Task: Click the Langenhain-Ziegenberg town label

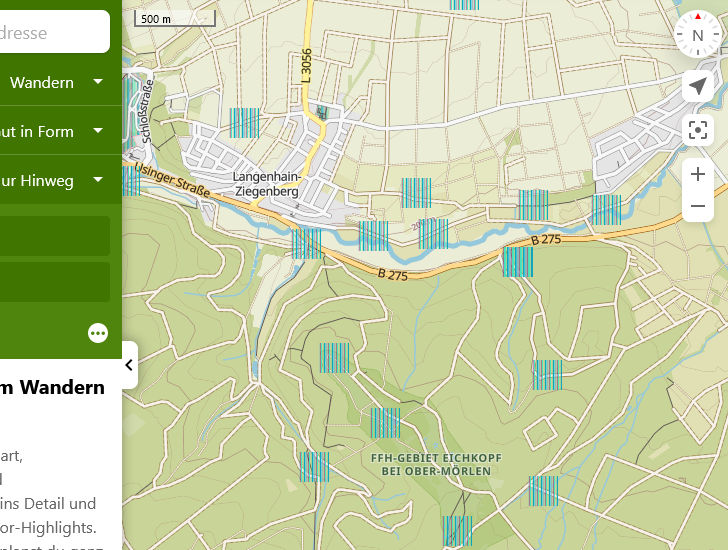Action: click(x=265, y=184)
